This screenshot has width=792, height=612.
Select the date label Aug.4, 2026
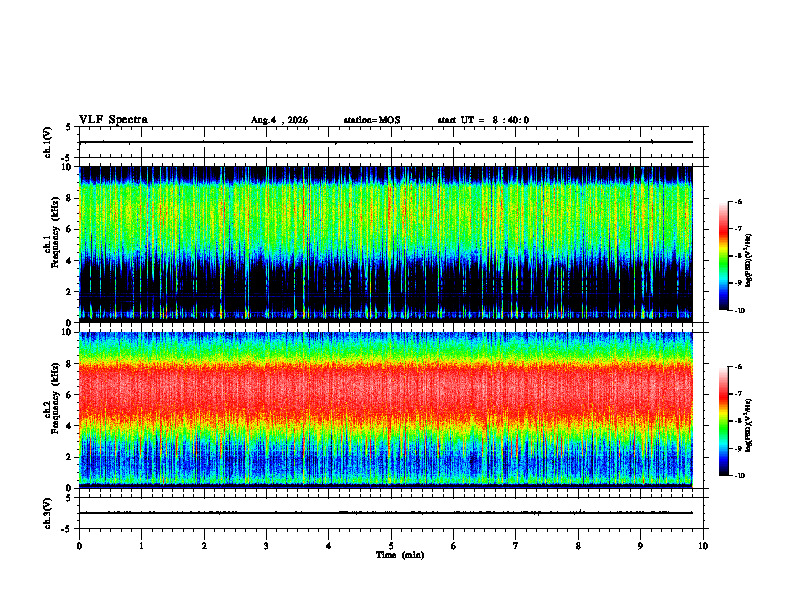(x=279, y=120)
